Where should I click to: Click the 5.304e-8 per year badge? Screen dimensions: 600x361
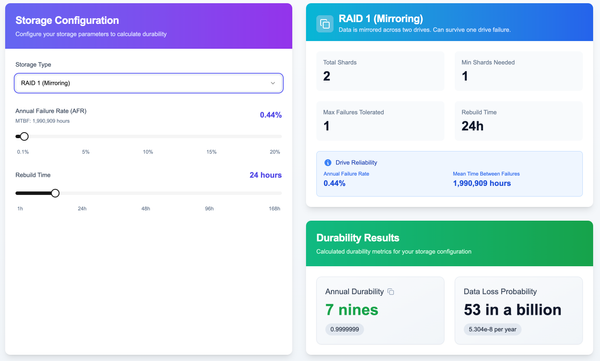pyautogui.click(x=492, y=329)
